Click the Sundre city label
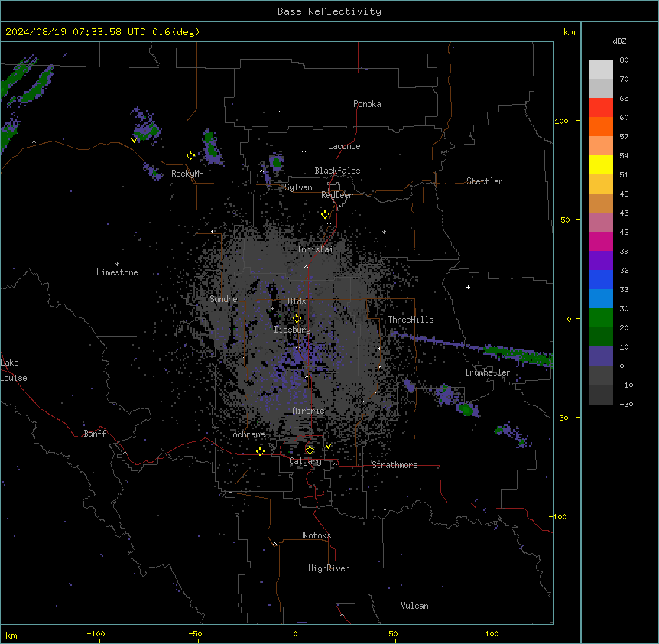Screen dimensions: 659x644 [223, 299]
